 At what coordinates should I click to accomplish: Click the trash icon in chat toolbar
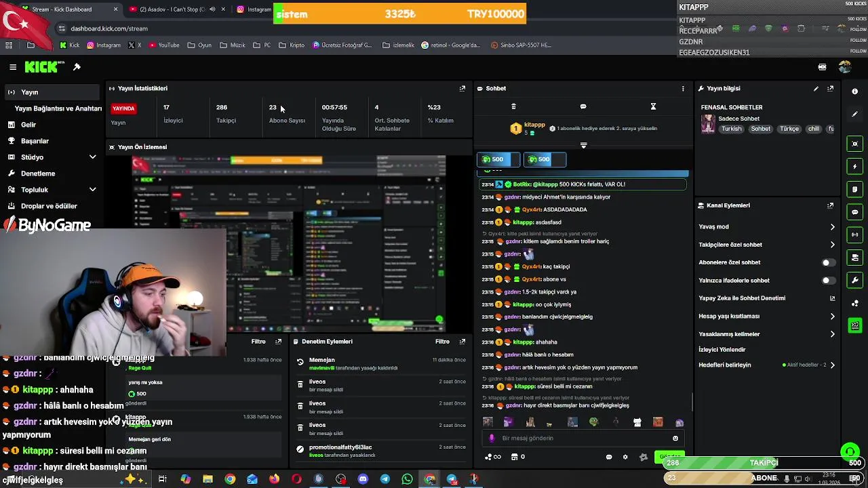(x=513, y=106)
